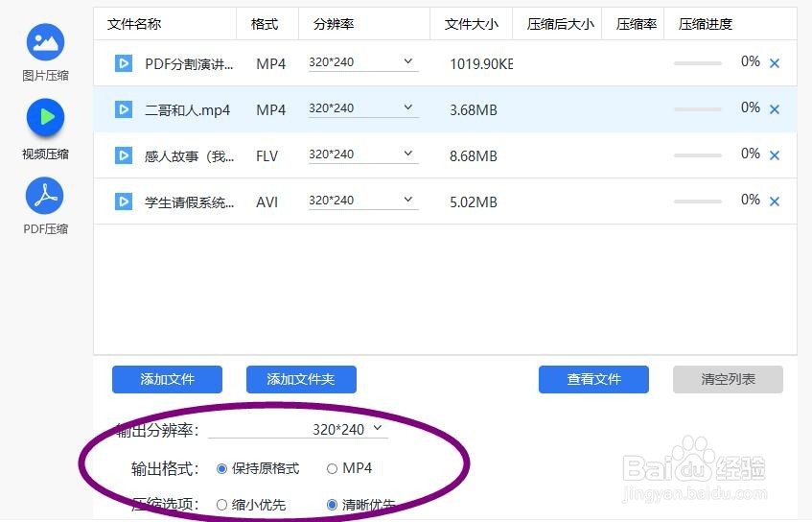The height and width of the screenshot is (522, 812).
Task: Click play icon of PDF分割演讲 row
Action: tap(124, 63)
